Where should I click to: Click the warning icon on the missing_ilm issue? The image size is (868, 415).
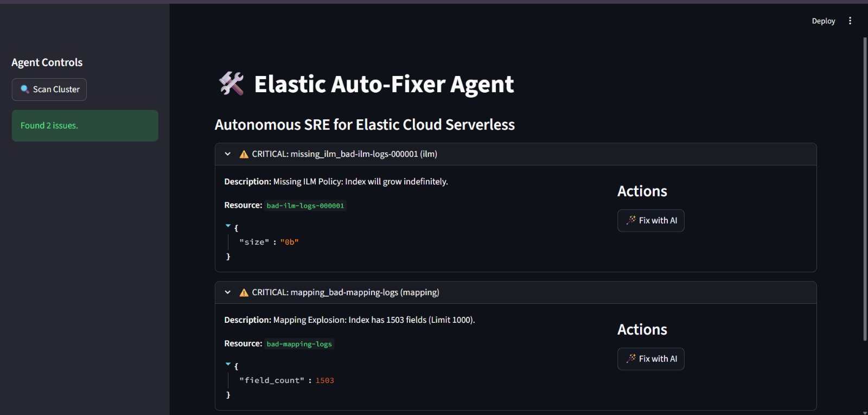[x=244, y=154]
